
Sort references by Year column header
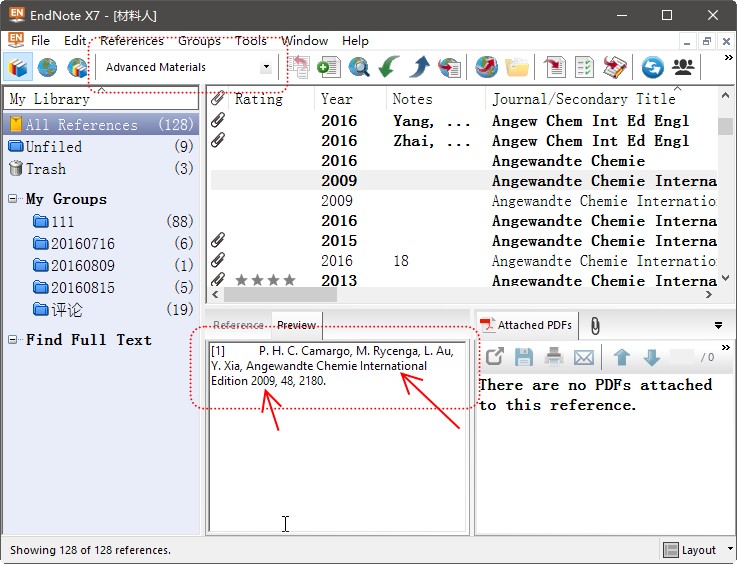pyautogui.click(x=337, y=99)
